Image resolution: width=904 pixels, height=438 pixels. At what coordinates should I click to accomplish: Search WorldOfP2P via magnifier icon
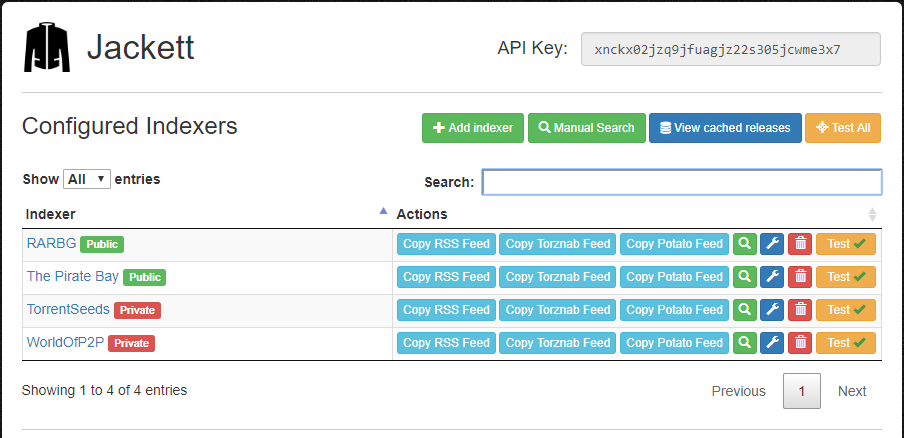(744, 343)
